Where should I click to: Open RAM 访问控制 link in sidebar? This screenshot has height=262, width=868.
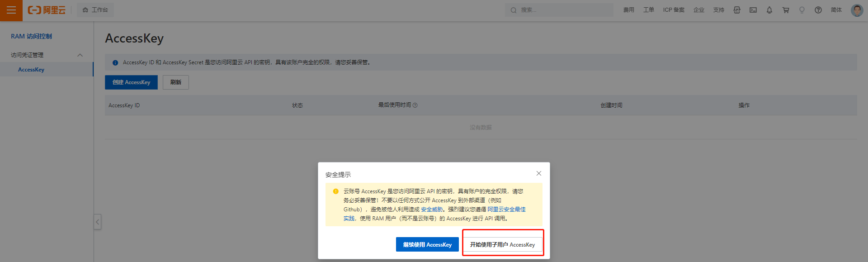pyautogui.click(x=31, y=36)
